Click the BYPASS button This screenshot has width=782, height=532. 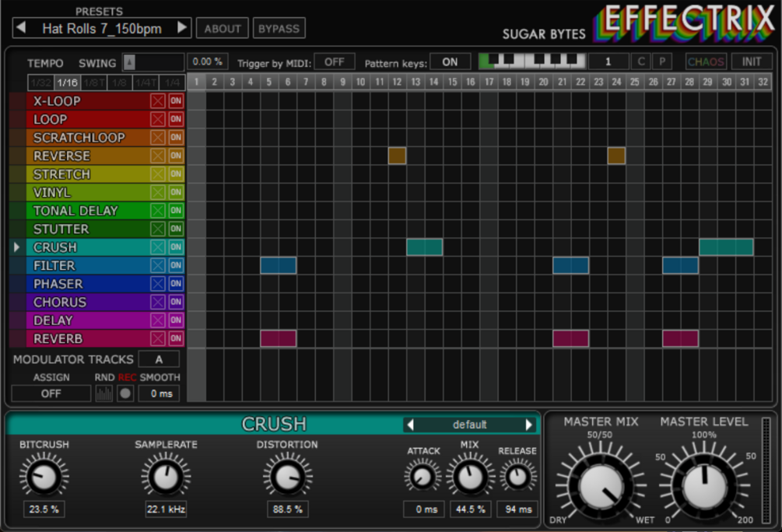pos(279,29)
